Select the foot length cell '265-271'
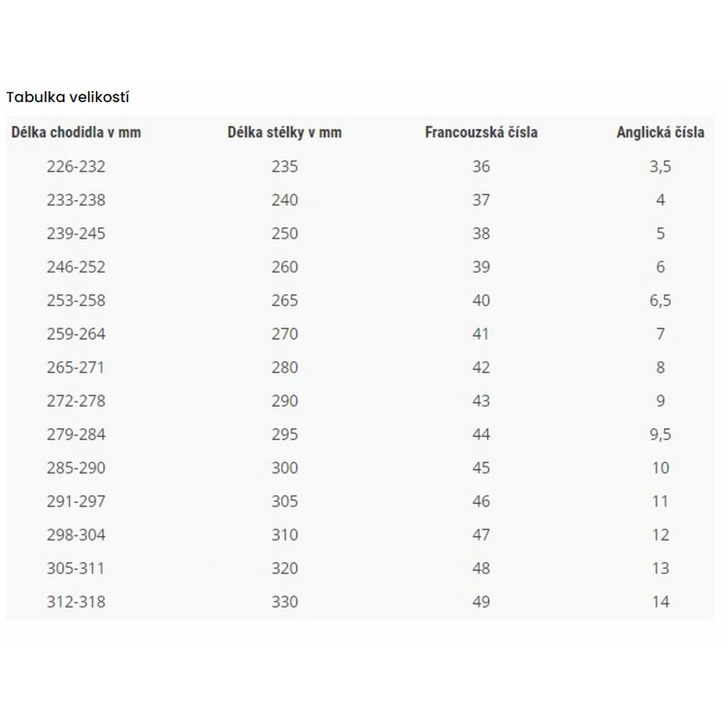Viewport: 728px width, 728px height. (76, 368)
